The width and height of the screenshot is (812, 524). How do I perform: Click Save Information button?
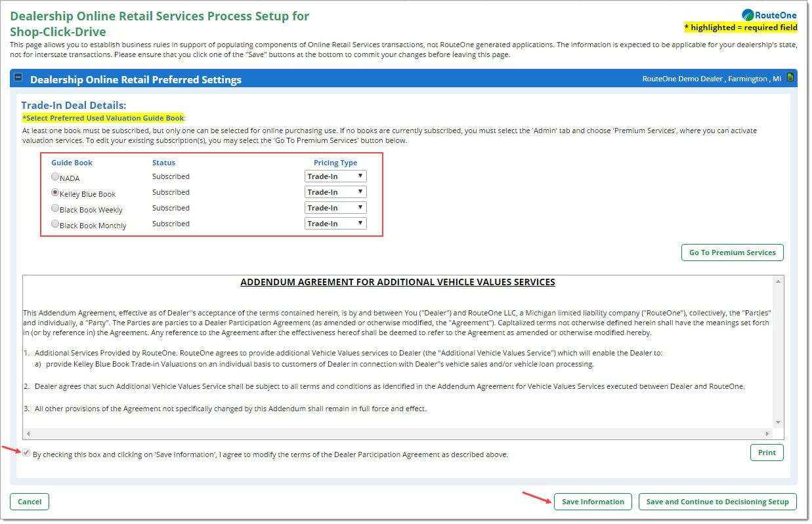click(x=593, y=502)
